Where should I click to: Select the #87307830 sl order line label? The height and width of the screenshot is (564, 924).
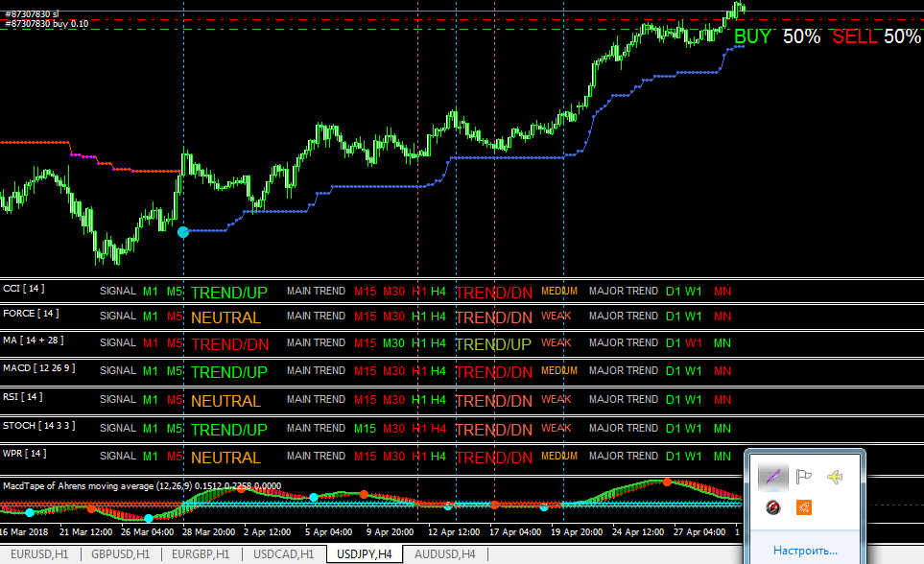32,14
